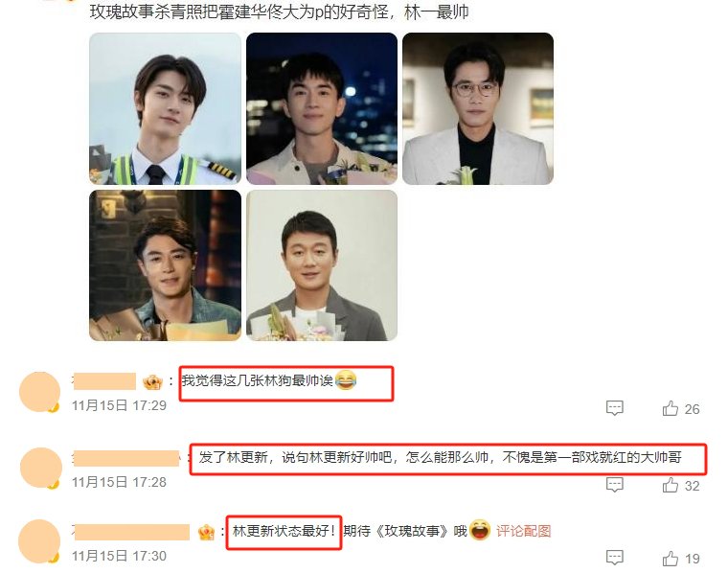The image size is (728, 573).
Task: Open photo of man against night city
Action: 321,108
